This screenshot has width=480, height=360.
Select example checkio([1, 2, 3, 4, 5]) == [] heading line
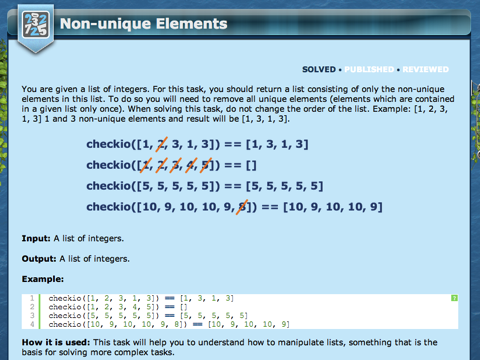coord(171,165)
